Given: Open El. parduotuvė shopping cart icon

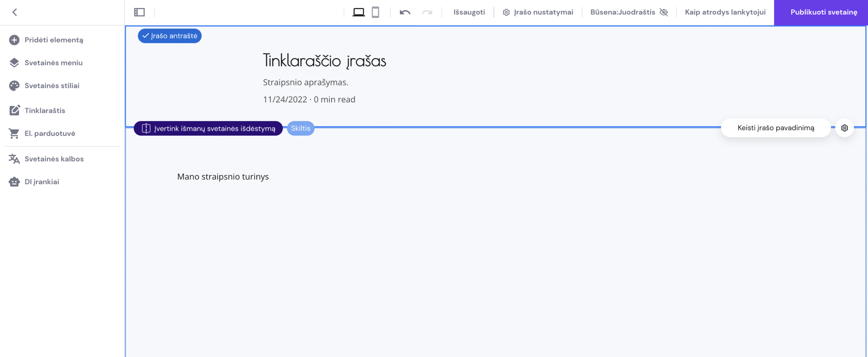Looking at the screenshot, I should click(x=14, y=133).
